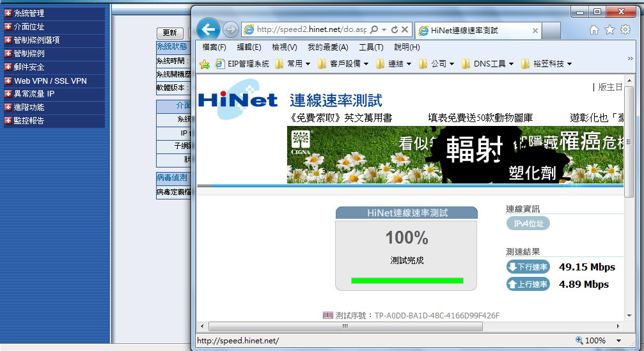Open IE tools gear icon

625,29
